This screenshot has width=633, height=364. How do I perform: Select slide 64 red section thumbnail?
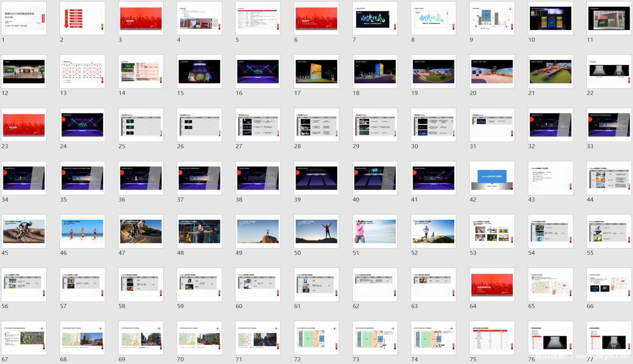492,285
